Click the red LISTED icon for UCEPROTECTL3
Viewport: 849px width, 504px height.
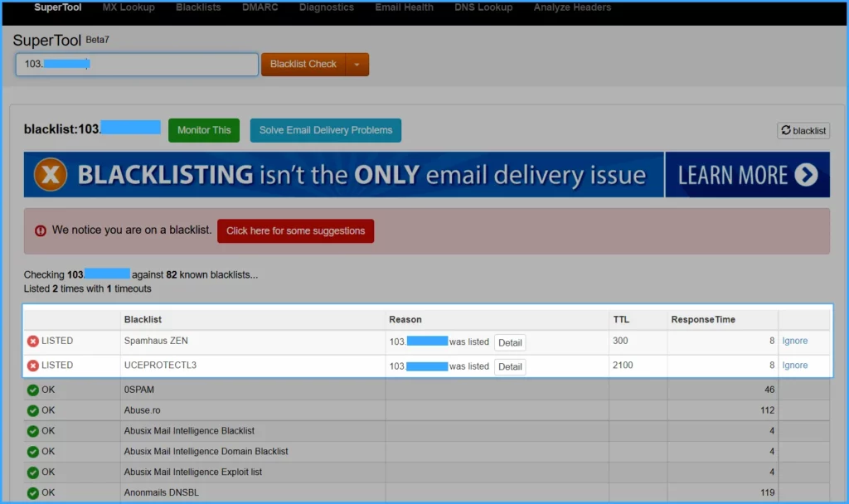[33, 366]
